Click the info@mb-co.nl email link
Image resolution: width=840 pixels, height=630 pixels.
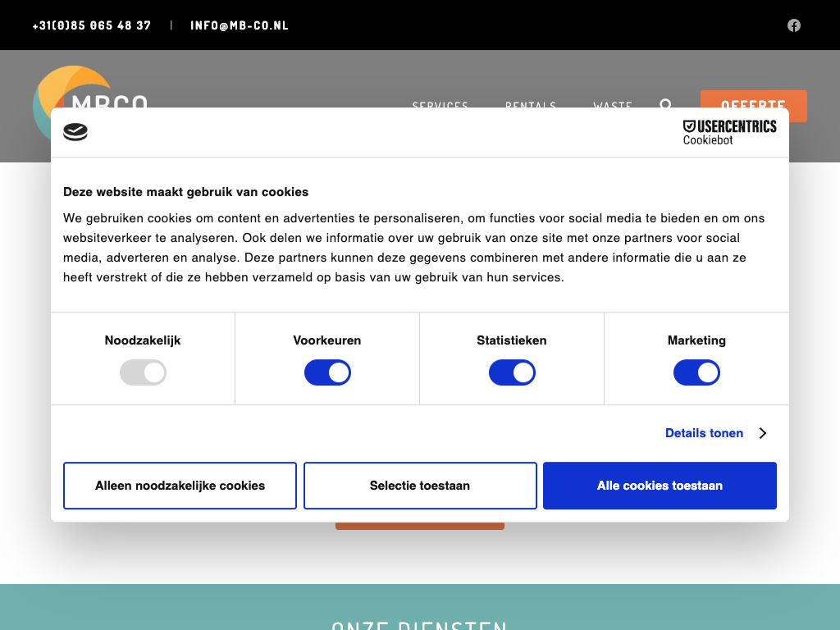[240, 25]
